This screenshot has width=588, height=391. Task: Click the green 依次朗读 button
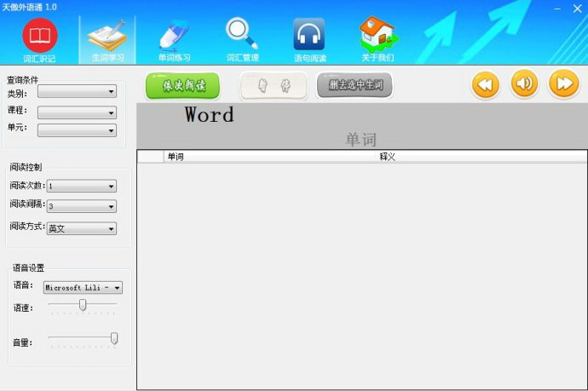click(182, 86)
